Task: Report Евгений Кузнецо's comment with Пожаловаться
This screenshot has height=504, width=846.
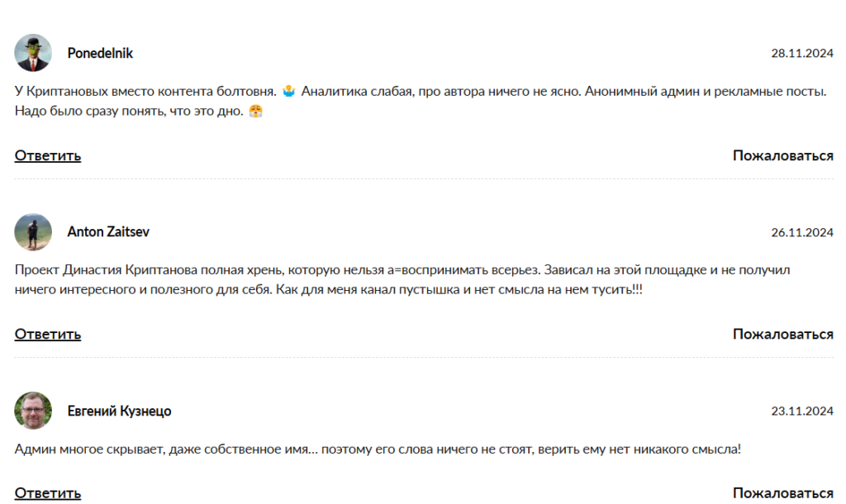Action: (x=782, y=493)
